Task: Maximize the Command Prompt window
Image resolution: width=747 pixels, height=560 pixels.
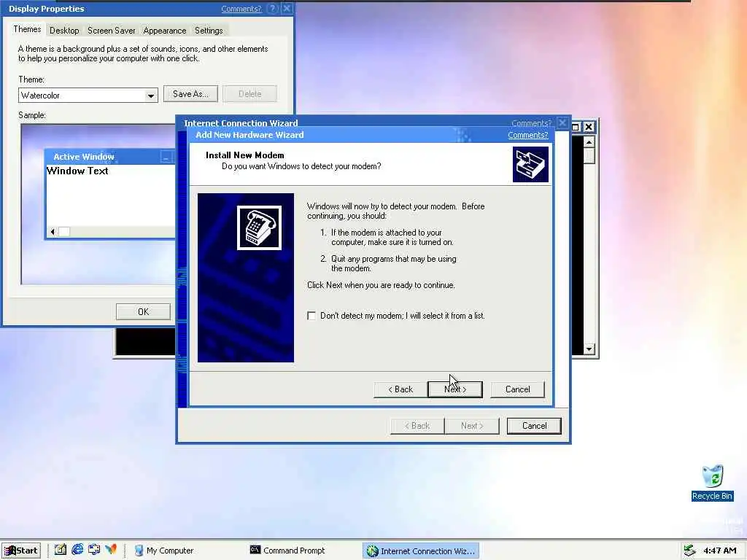Action: tap(576, 127)
